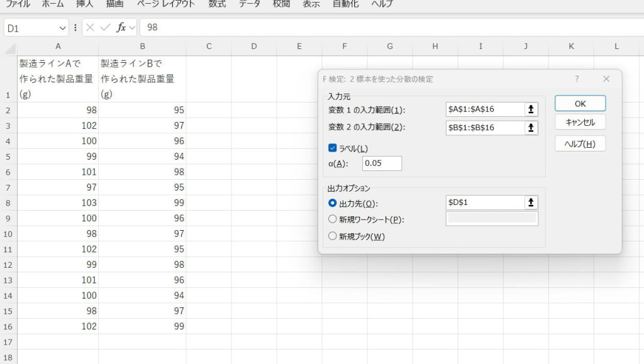Uncheck the ラベル checkbox
The image size is (644, 364).
[x=333, y=148]
